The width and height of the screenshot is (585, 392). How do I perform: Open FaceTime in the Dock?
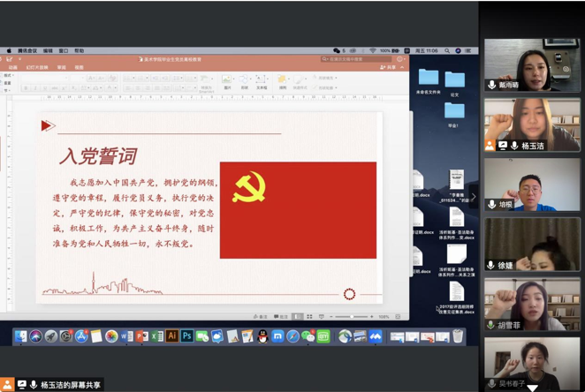point(202,336)
